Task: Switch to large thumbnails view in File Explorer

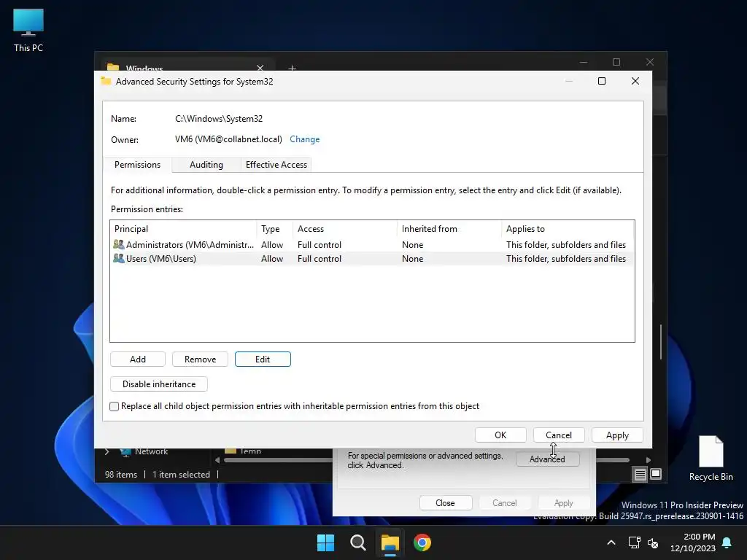Action: click(x=656, y=474)
